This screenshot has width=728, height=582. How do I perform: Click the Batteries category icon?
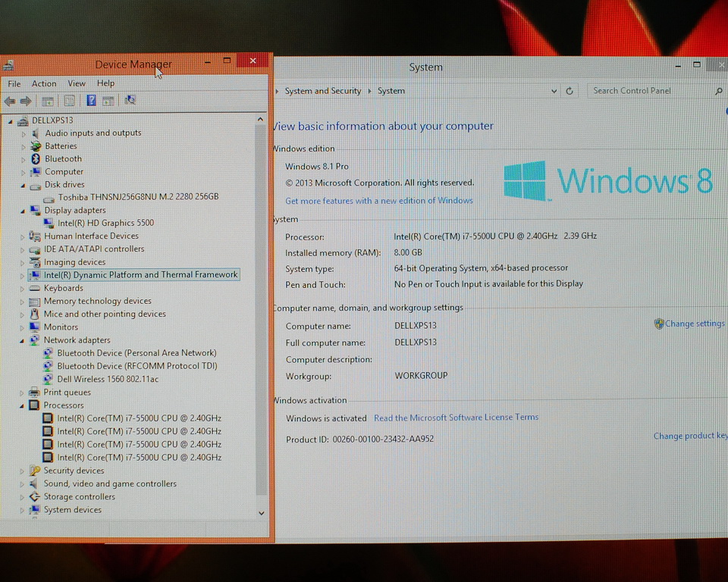[x=36, y=145]
